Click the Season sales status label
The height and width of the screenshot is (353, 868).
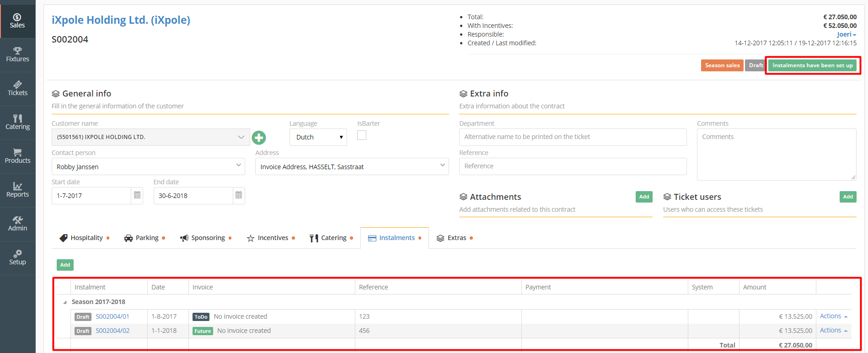click(x=722, y=65)
